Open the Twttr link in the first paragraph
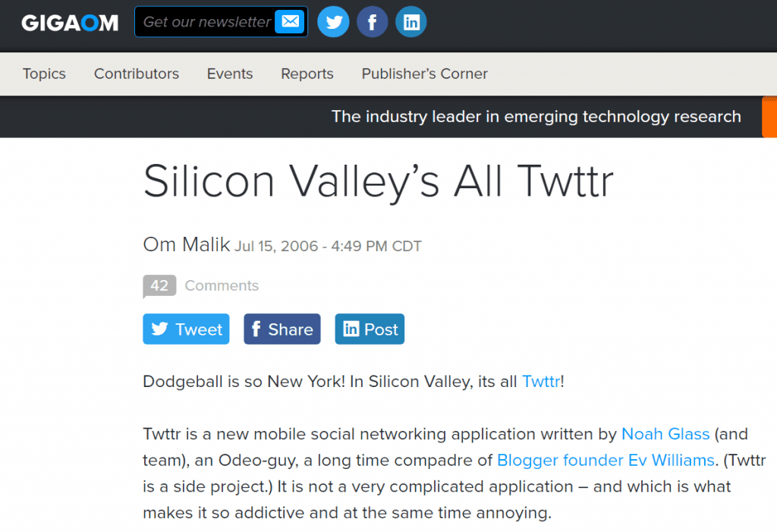This screenshot has height=532, width=777. pos(541,382)
